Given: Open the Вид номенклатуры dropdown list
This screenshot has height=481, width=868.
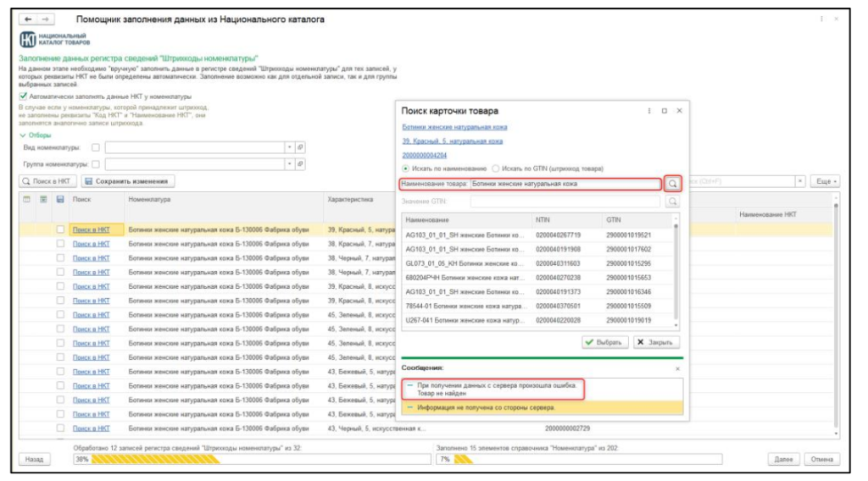Looking at the screenshot, I should (x=289, y=147).
